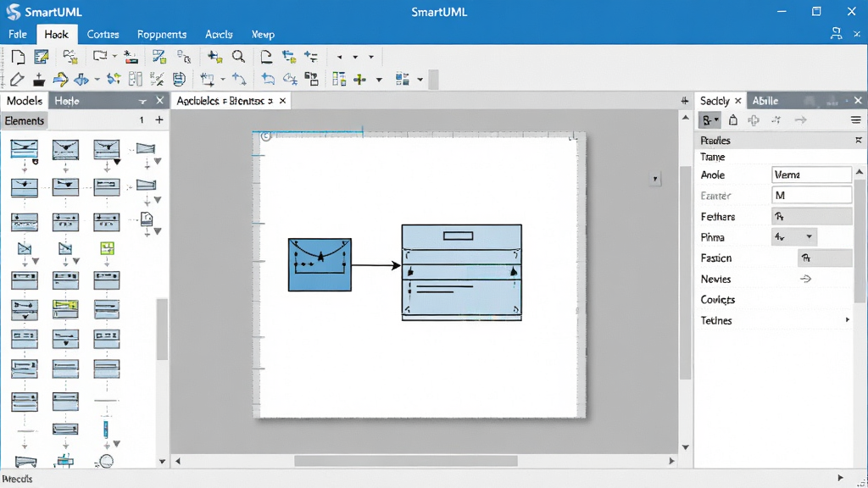Open the Models panel options dropdown arrow
Viewport: 868px width, 488px height.
pyautogui.click(x=142, y=102)
